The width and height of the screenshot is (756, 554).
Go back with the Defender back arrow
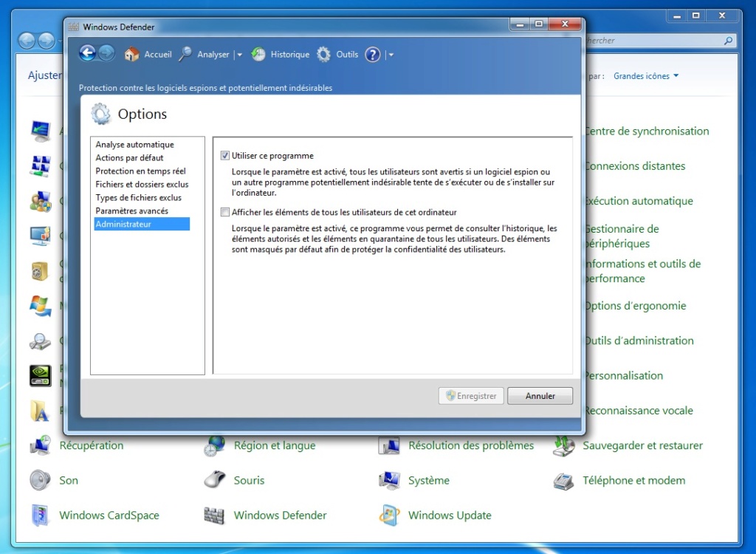point(87,53)
